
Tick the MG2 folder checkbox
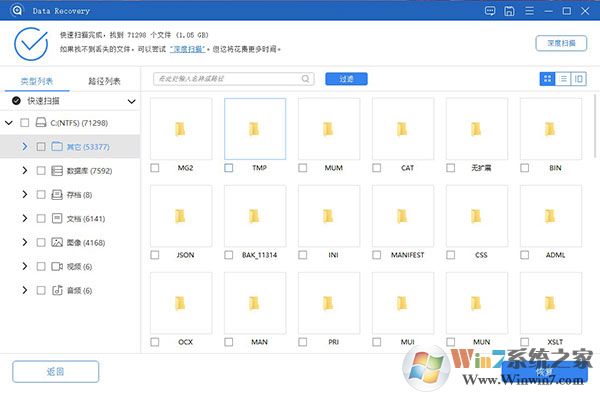point(155,168)
